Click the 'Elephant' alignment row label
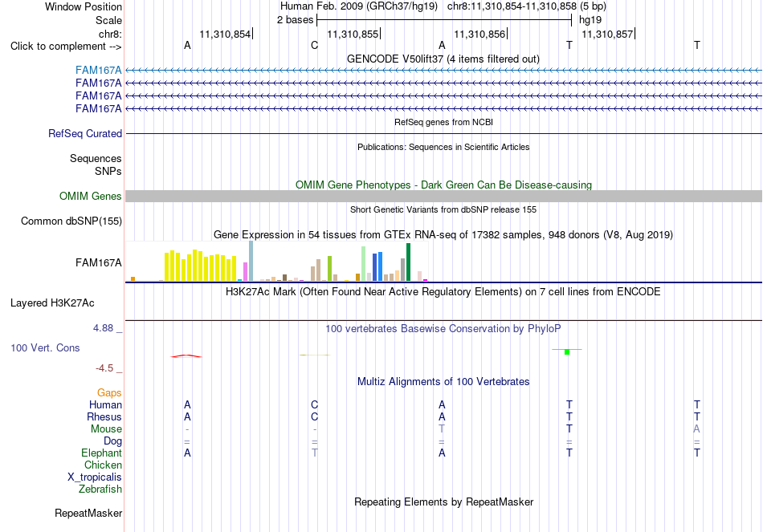Image resolution: width=763 pixels, height=532 pixels. click(101, 453)
